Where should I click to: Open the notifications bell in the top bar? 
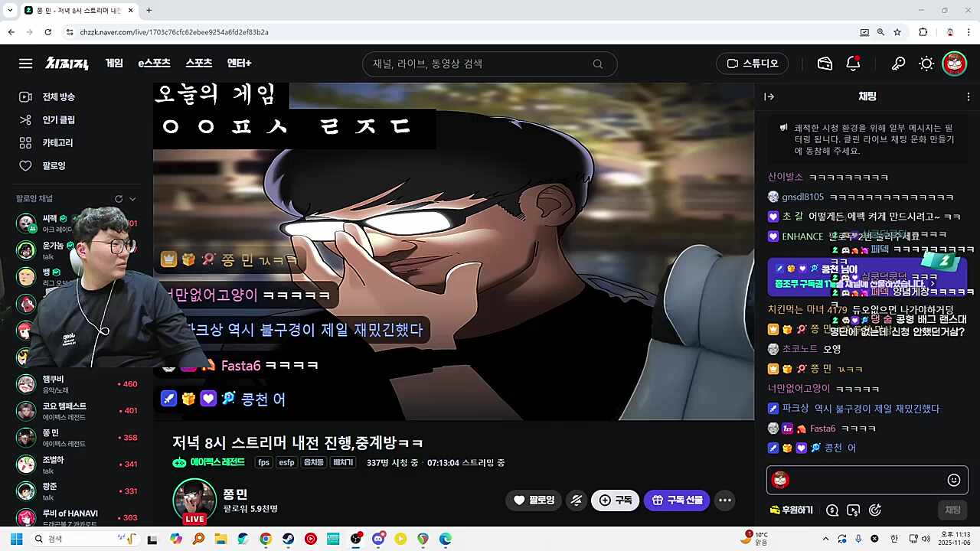point(853,64)
